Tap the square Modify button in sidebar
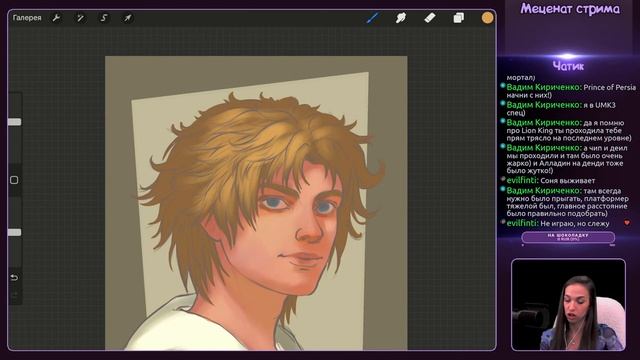The width and height of the screenshot is (640, 360). click(x=14, y=180)
